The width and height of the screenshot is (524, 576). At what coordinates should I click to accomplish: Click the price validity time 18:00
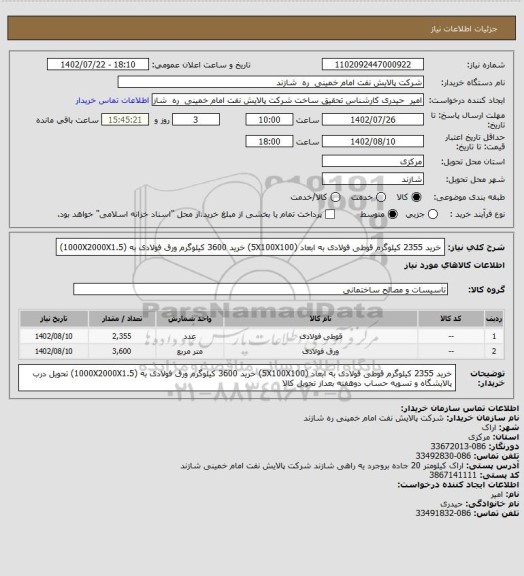tap(269, 141)
